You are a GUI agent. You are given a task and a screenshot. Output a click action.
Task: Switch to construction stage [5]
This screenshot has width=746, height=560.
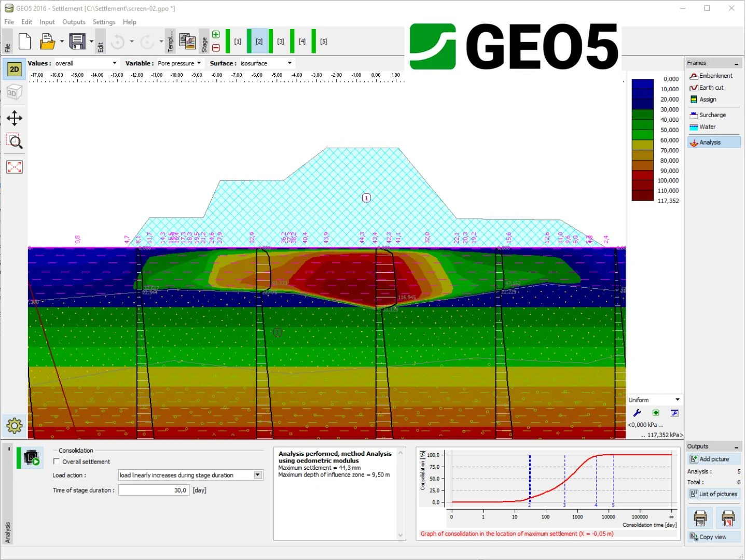click(323, 41)
